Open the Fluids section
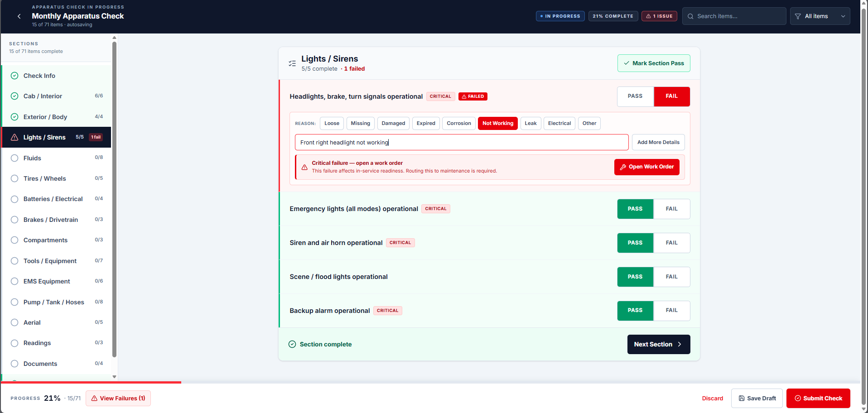The width and height of the screenshot is (868, 413). (57, 158)
